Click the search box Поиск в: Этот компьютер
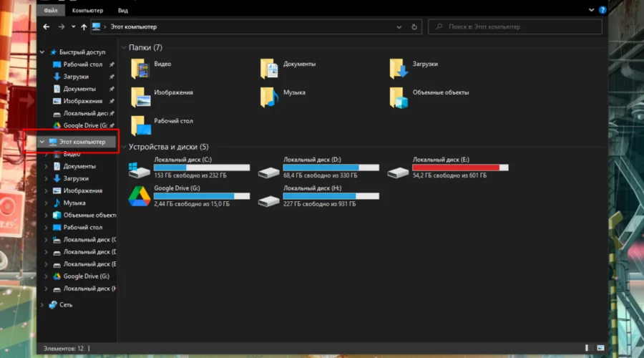 tap(519, 27)
